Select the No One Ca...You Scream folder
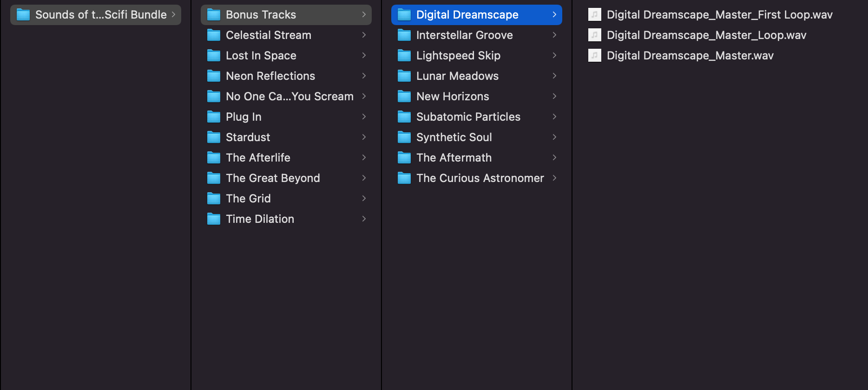Viewport: 868px width, 390px height. tap(289, 97)
